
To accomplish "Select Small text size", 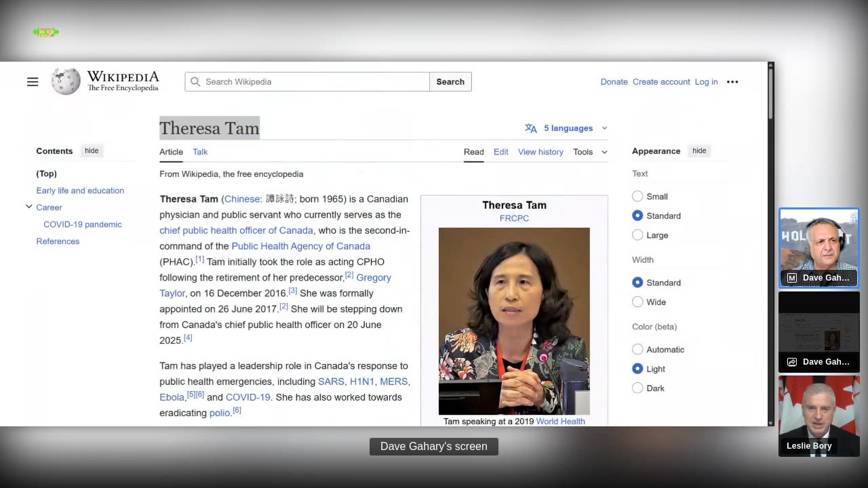I will click(x=637, y=197).
